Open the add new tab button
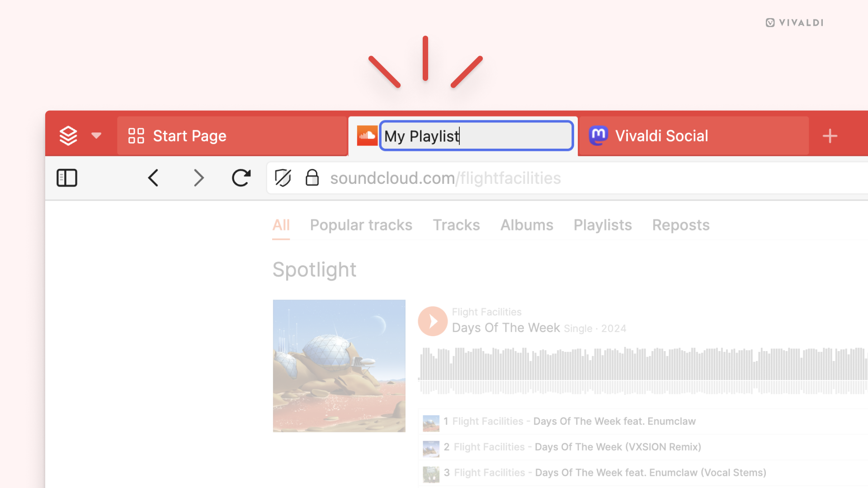The width and height of the screenshot is (868, 488). click(830, 136)
